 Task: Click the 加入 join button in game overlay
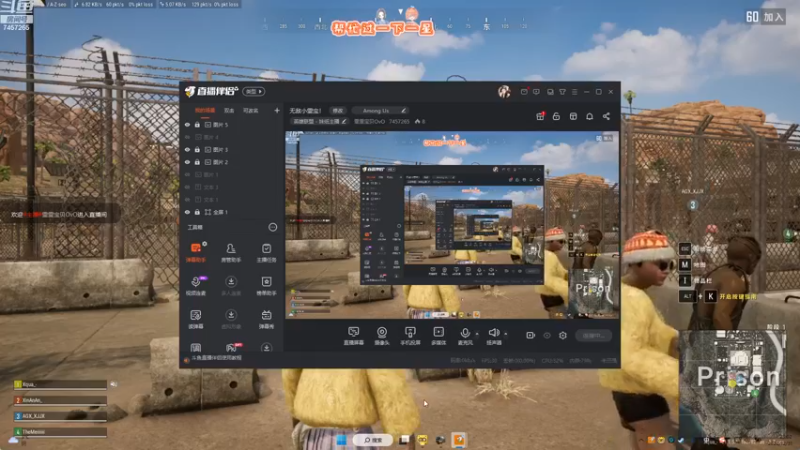(x=773, y=17)
